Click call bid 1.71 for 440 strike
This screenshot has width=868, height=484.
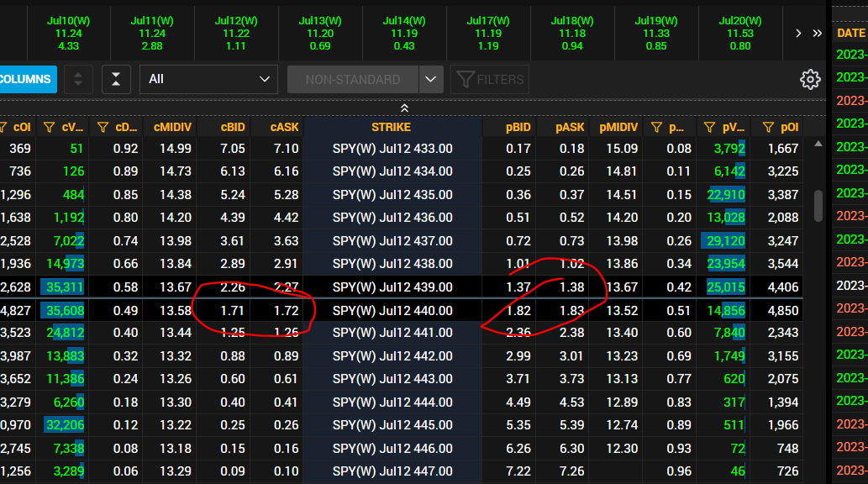[233, 311]
